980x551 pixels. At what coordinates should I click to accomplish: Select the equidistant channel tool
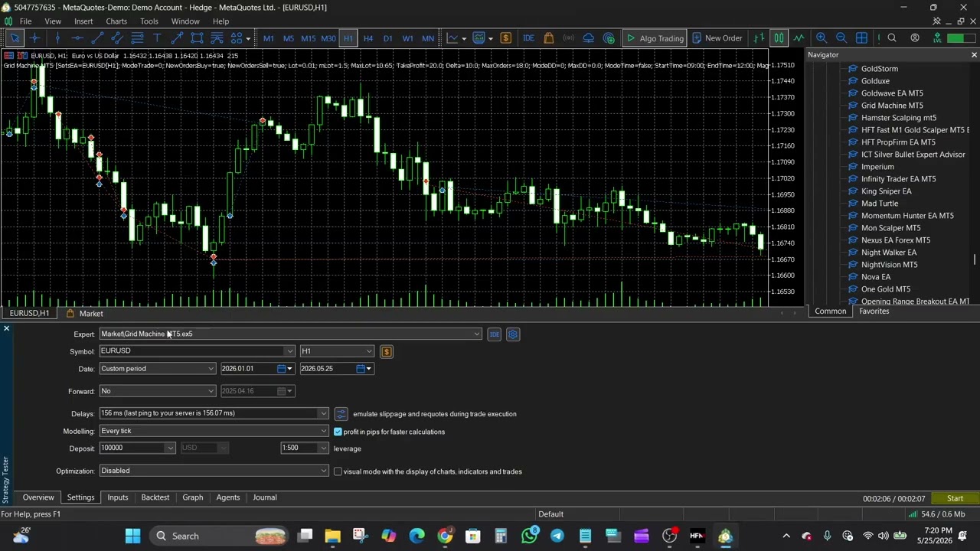pos(117,38)
